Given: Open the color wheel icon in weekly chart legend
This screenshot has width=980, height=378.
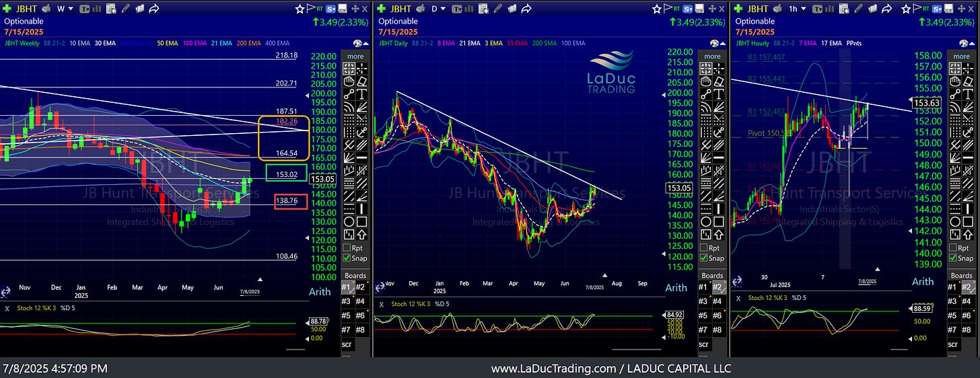Looking at the screenshot, I should (357, 43).
